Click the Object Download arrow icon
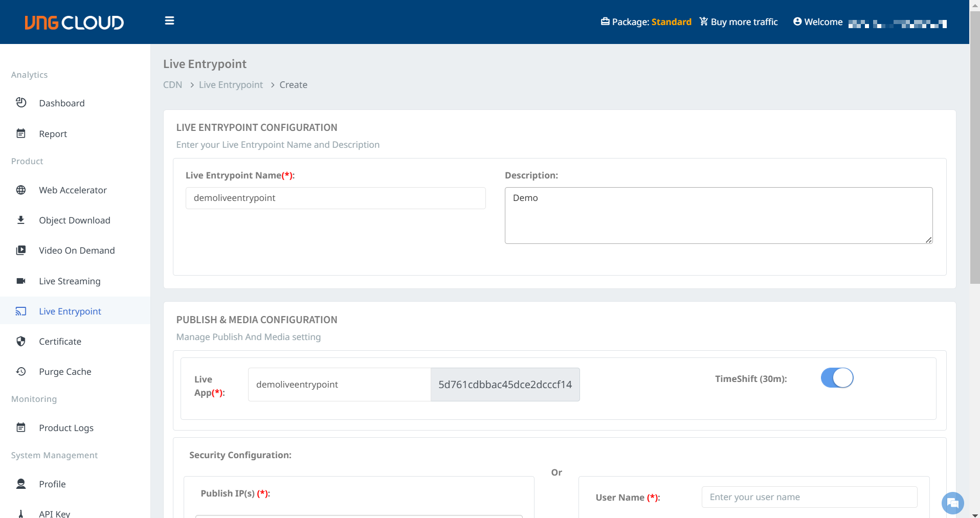Viewport: 980px width, 518px height. click(x=21, y=220)
